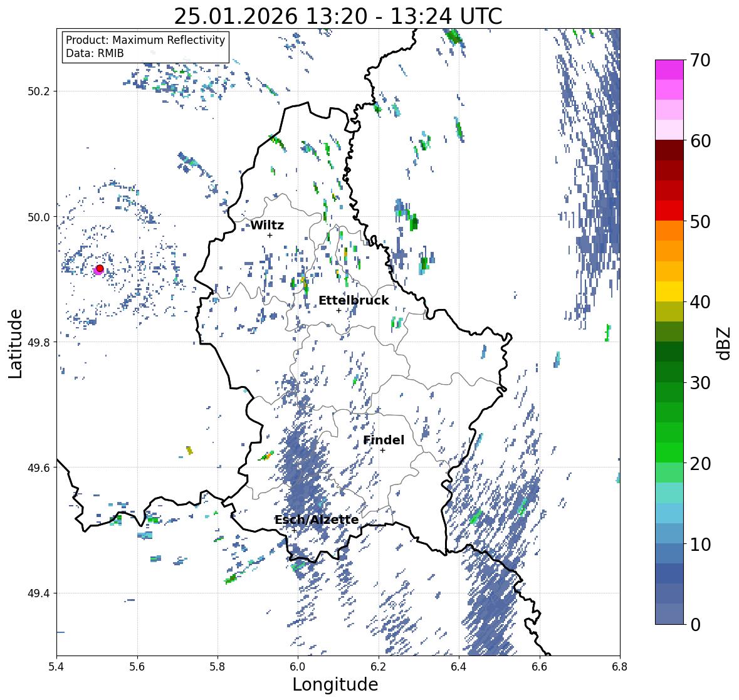Click the bright green 20 dBZ colorbar band
This screenshot has width=739, height=700.
(669, 452)
